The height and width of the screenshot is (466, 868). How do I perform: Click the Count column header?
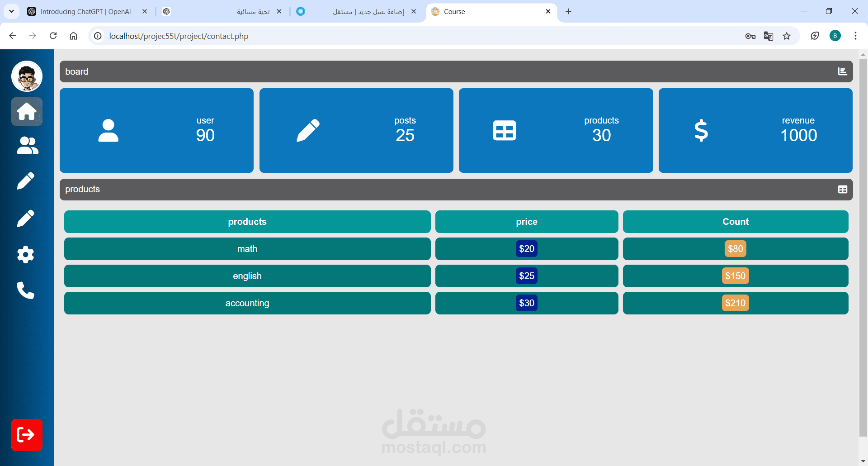736,222
